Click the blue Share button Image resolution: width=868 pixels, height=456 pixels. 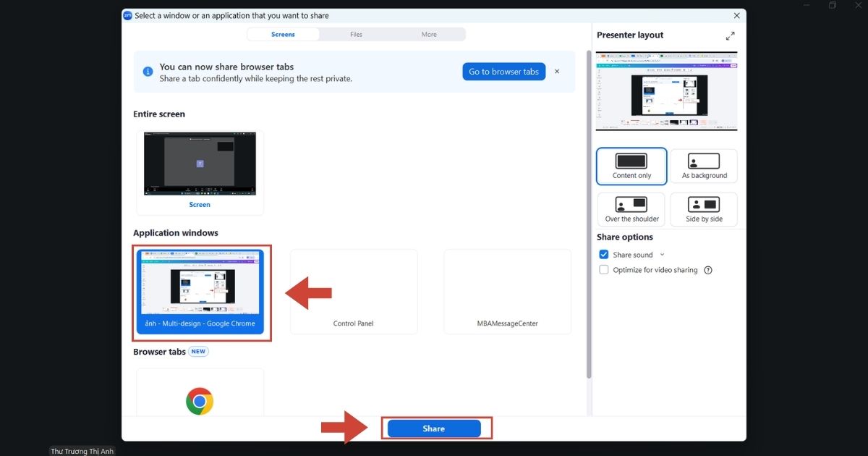(x=434, y=428)
